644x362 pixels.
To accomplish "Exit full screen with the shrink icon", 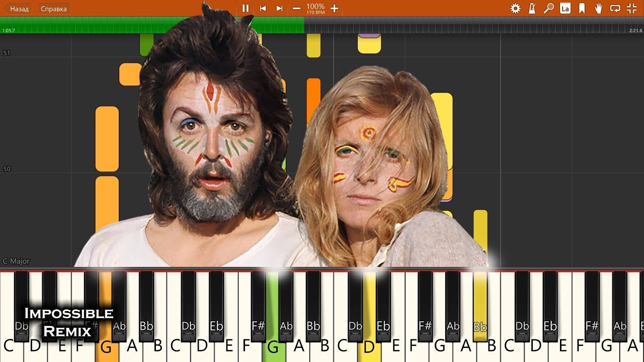I will click(x=632, y=8).
